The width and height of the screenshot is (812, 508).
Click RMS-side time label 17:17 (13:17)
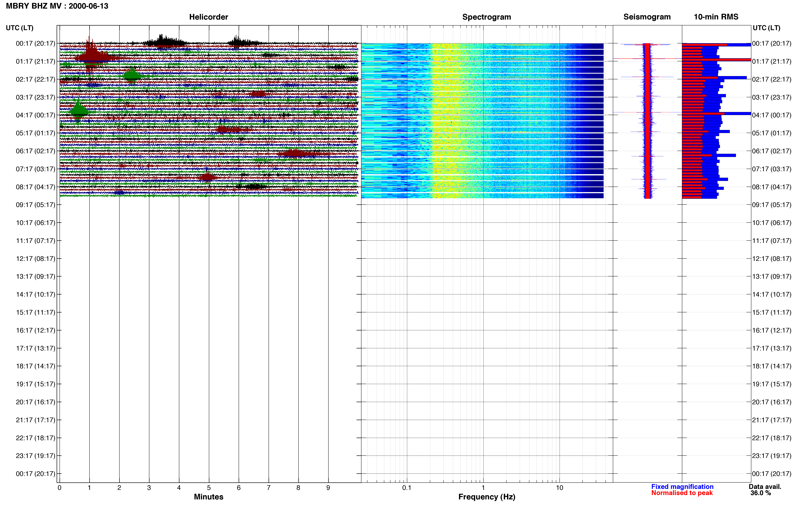(x=772, y=348)
